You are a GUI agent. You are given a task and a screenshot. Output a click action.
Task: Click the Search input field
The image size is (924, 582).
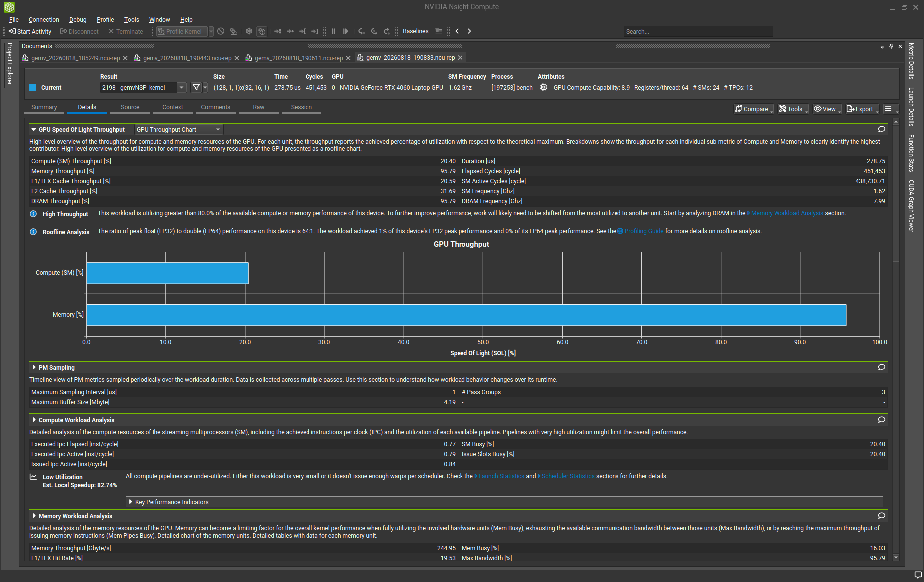pyautogui.click(x=698, y=31)
